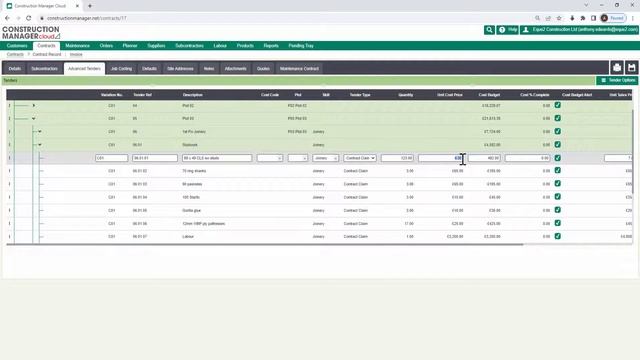Expand the Plot 02 tender row

[33, 105]
